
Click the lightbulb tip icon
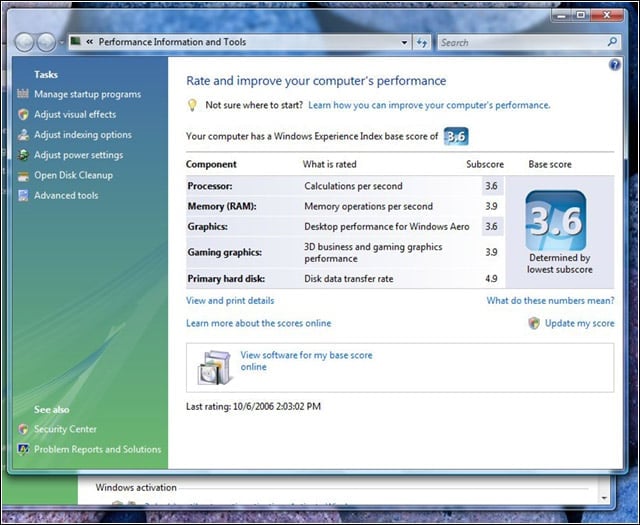192,105
